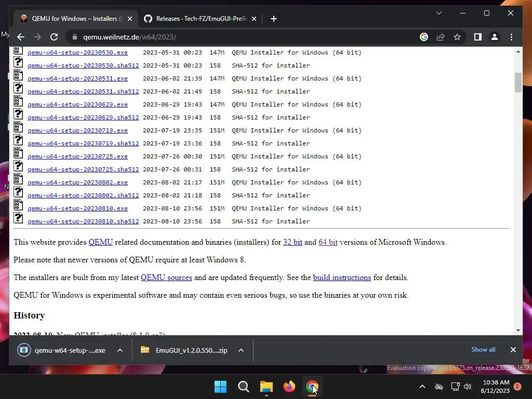Open Chrome profile menu
Screen dimensions: 532x399
tap(495, 37)
